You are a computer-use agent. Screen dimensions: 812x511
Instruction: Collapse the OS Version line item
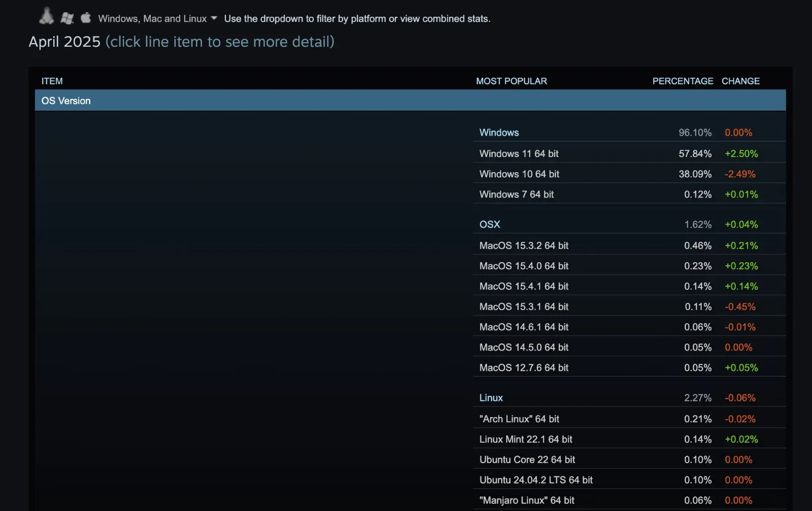410,101
